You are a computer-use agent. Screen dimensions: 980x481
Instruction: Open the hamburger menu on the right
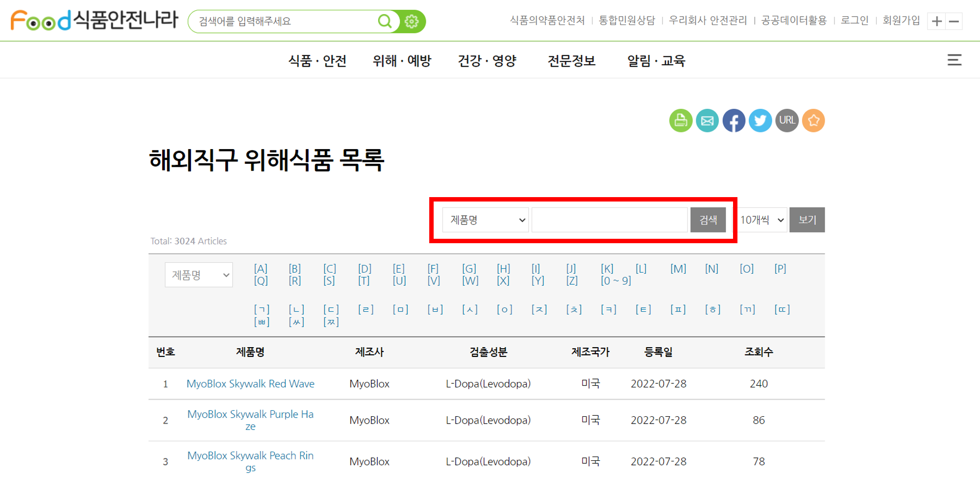955,60
